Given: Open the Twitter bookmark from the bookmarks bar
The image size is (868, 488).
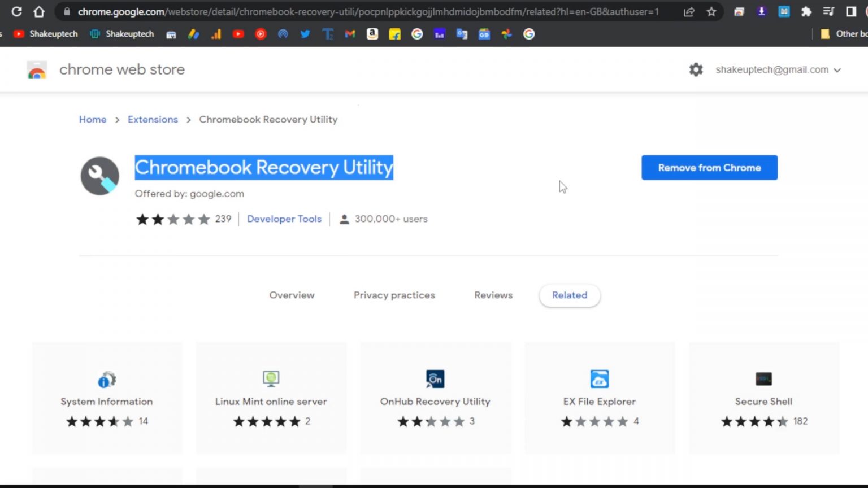Looking at the screenshot, I should pos(305,34).
